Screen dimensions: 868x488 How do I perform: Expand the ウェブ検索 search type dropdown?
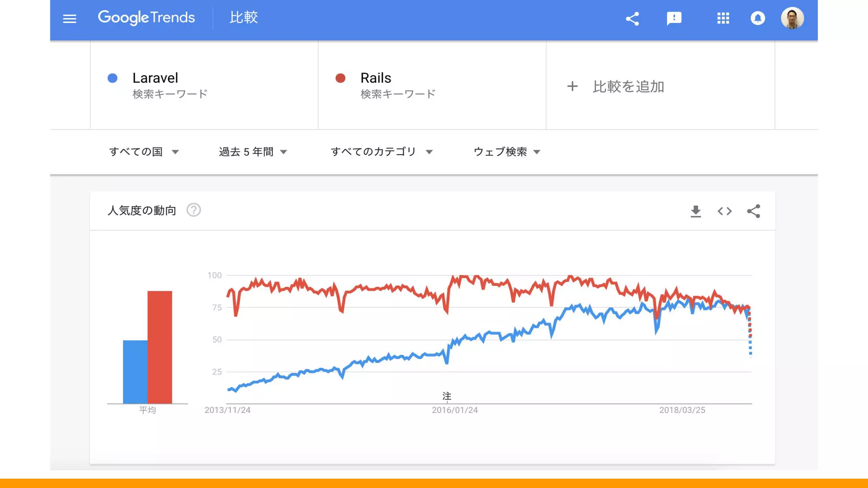coord(507,152)
